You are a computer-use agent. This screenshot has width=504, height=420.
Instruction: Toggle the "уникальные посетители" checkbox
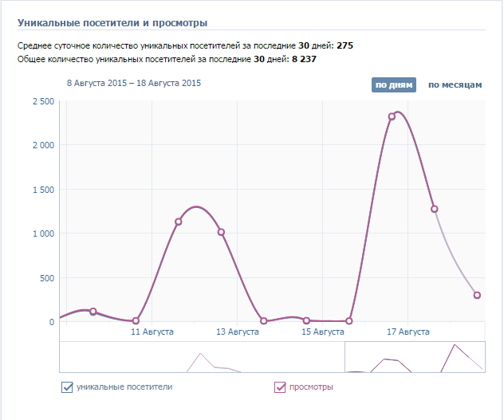[67, 387]
